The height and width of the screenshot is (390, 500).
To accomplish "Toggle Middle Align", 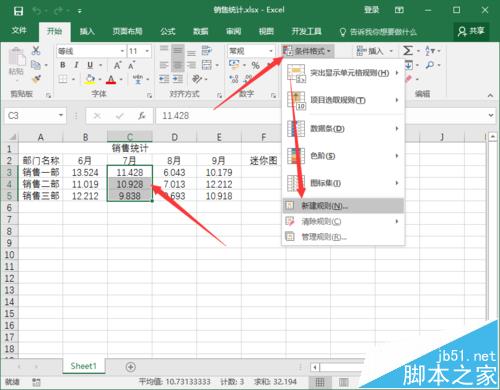I will [x=178, y=51].
